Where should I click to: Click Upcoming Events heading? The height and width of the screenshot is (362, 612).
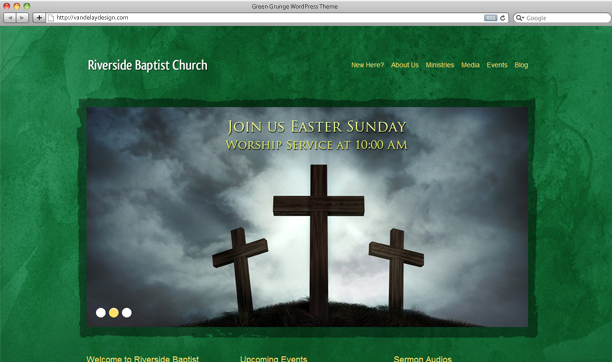click(x=274, y=358)
